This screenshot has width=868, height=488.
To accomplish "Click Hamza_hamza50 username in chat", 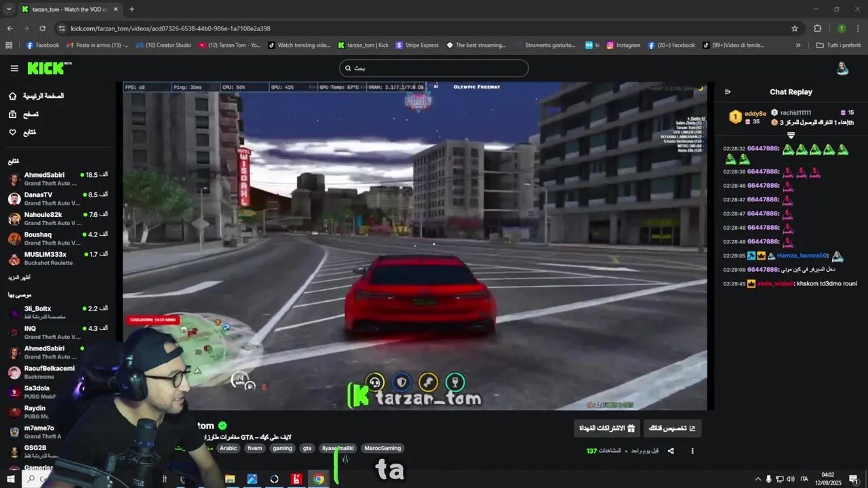I will pos(802,256).
